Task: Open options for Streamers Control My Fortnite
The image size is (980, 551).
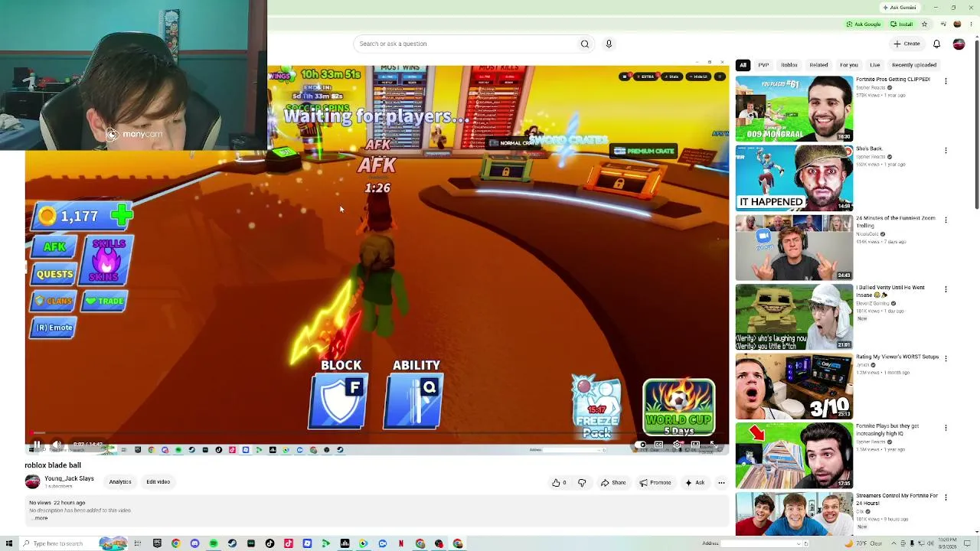Action: [x=946, y=497]
